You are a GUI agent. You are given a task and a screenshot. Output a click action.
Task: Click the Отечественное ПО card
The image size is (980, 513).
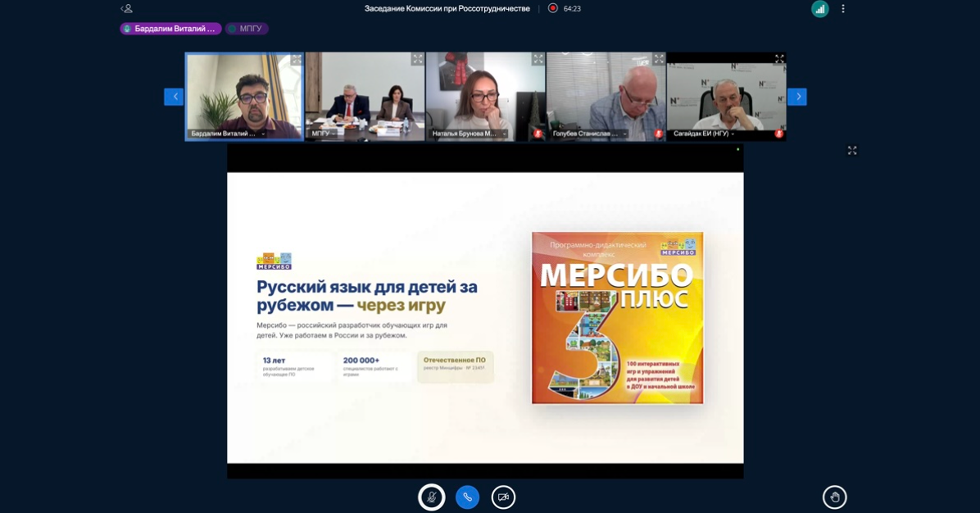455,367
